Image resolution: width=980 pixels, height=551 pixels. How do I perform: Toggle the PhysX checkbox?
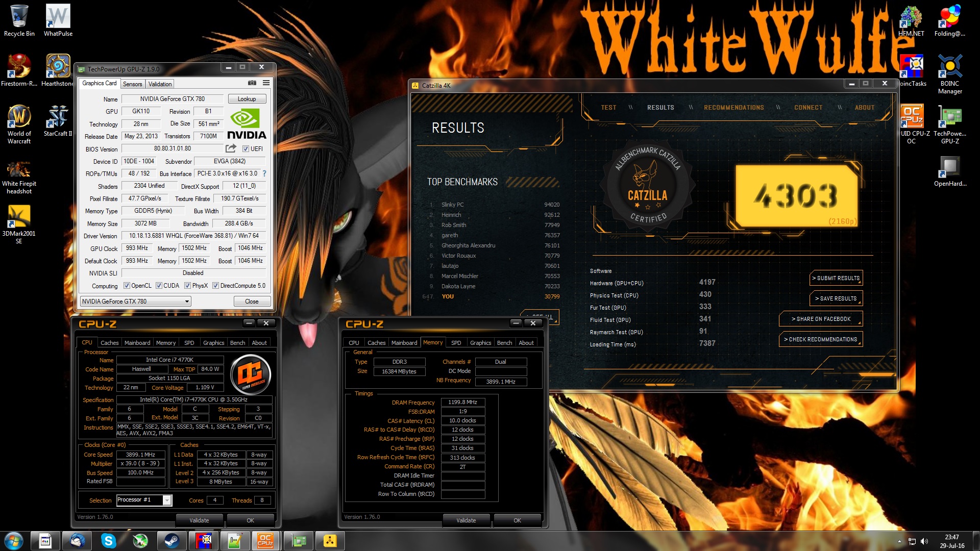(x=187, y=286)
